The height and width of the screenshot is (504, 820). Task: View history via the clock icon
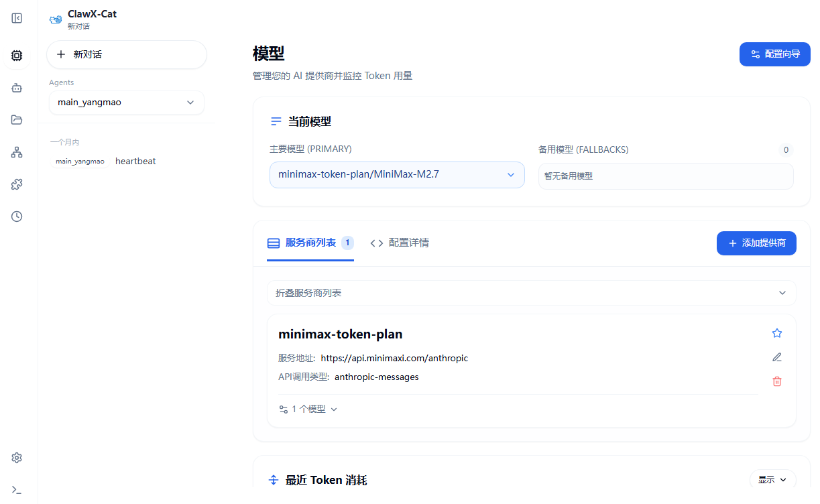[16, 216]
